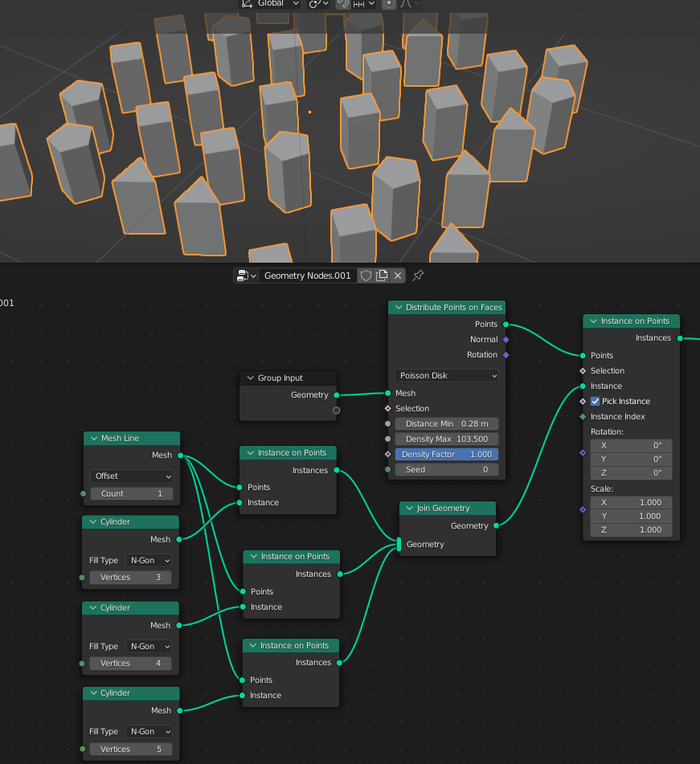Collapse the Cylinder node with 3 vertices

93,522
